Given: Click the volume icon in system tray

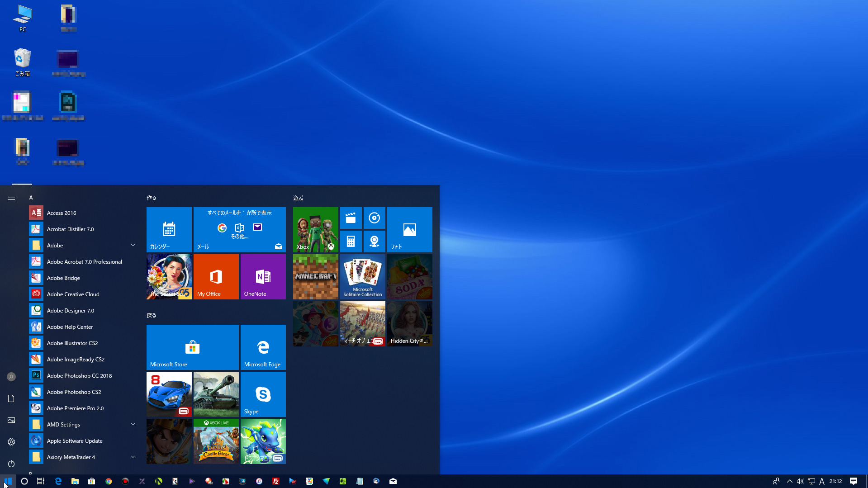Looking at the screenshot, I should [800, 481].
